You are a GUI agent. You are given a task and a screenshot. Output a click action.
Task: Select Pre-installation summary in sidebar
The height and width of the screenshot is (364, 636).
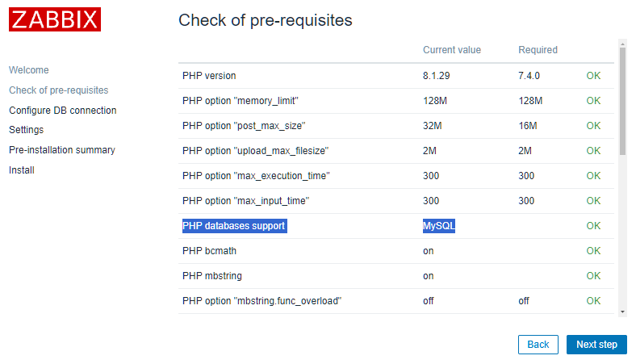[61, 150]
